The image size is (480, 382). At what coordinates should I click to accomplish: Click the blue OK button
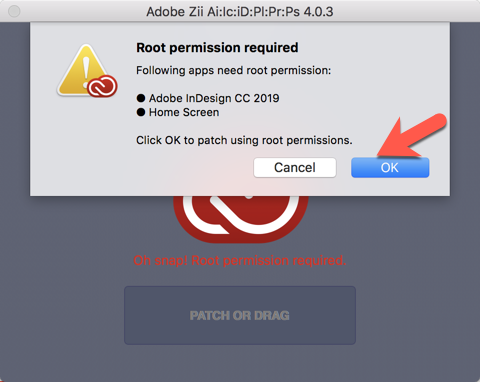(390, 167)
